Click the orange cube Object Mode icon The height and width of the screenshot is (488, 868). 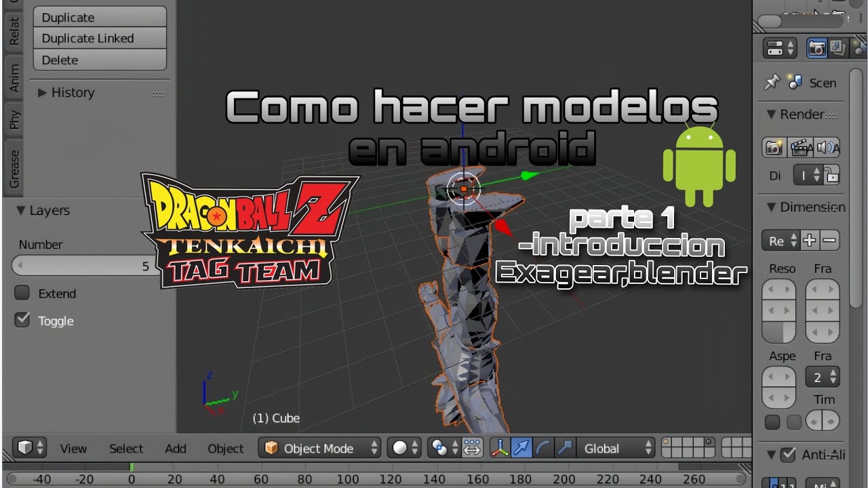pyautogui.click(x=271, y=448)
